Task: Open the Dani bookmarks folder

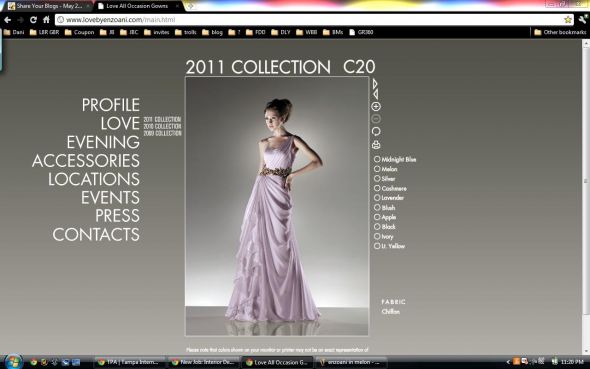Action: pos(14,32)
